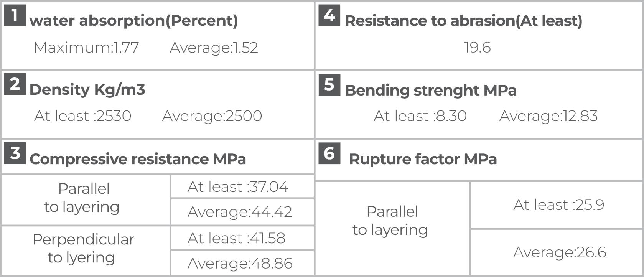Click the Average:1.52 water absorption value
The image size is (644, 277).
[214, 48]
